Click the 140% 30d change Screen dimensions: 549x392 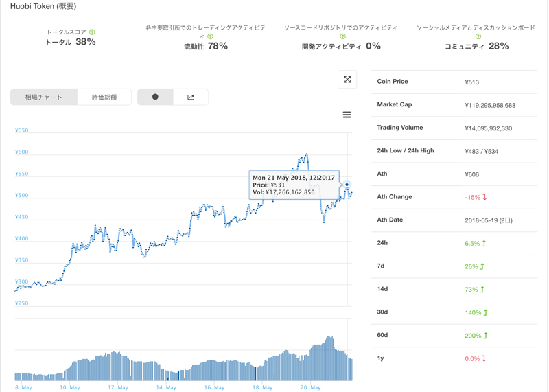[473, 313]
